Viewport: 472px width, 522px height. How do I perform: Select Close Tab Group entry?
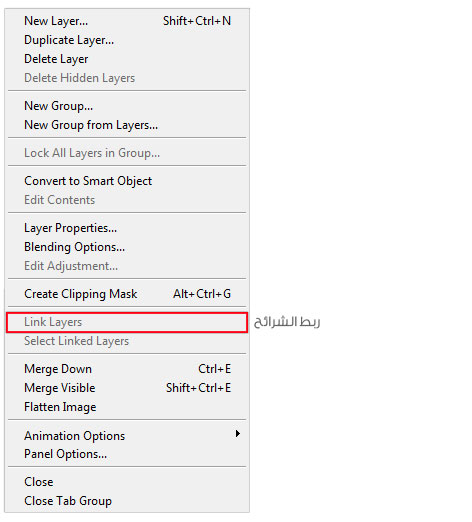click(x=127, y=501)
